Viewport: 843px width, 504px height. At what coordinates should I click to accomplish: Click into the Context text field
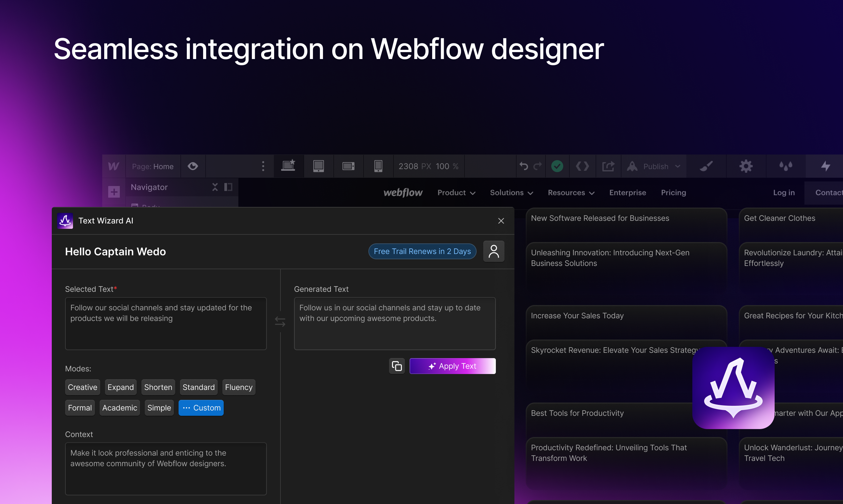[166, 469]
